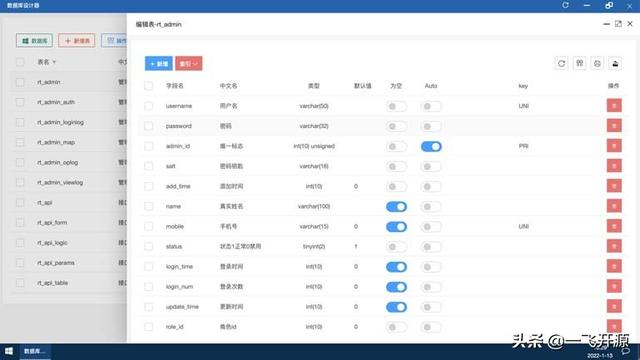Delete the mobile field row

click(x=614, y=226)
